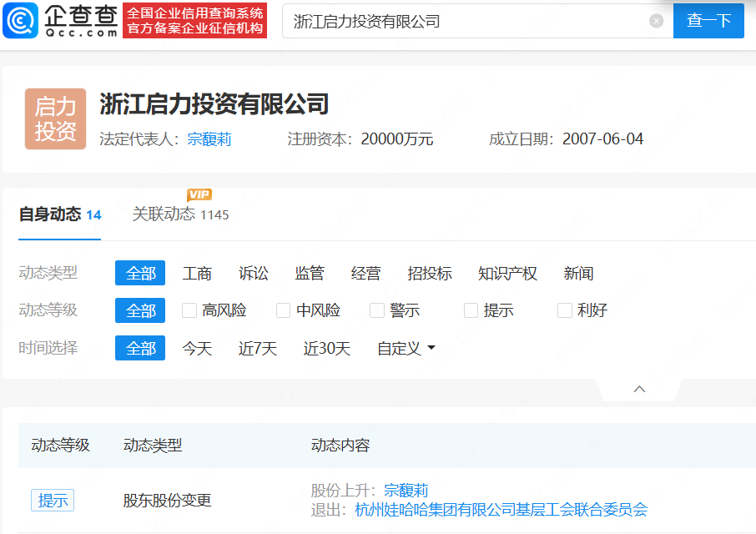Click the Qcc.com logo icon

point(20,20)
